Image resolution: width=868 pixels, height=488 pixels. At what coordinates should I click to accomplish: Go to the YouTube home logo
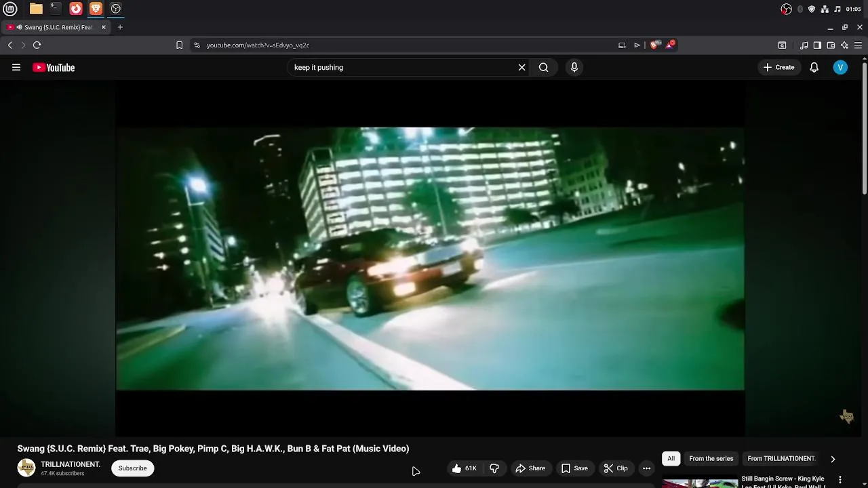tap(54, 67)
